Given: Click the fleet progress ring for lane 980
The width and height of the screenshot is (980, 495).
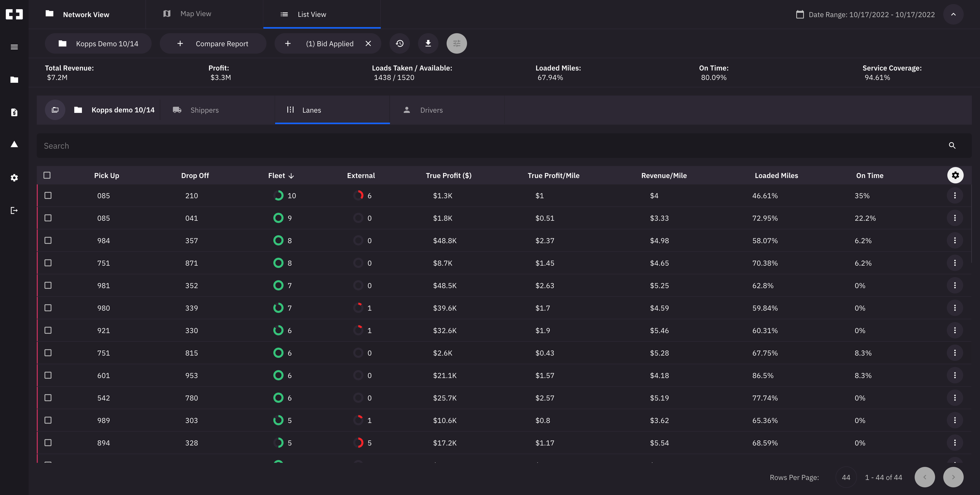Looking at the screenshot, I should click(x=278, y=308).
